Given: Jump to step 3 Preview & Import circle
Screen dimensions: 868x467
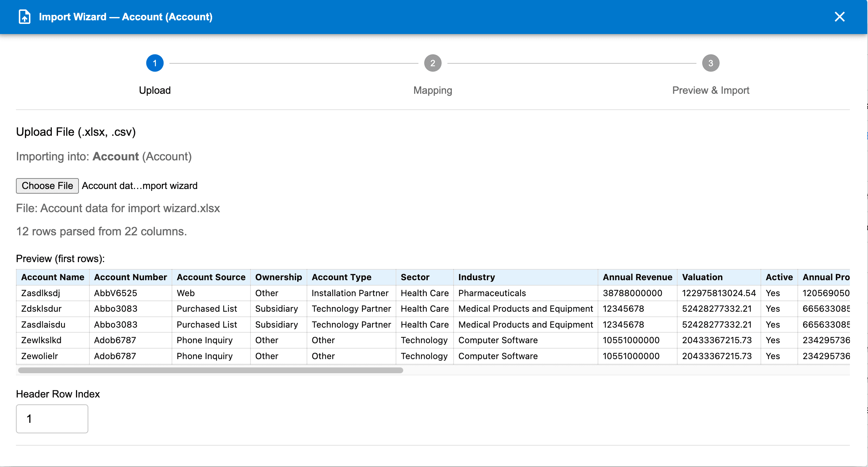Looking at the screenshot, I should click(x=711, y=63).
